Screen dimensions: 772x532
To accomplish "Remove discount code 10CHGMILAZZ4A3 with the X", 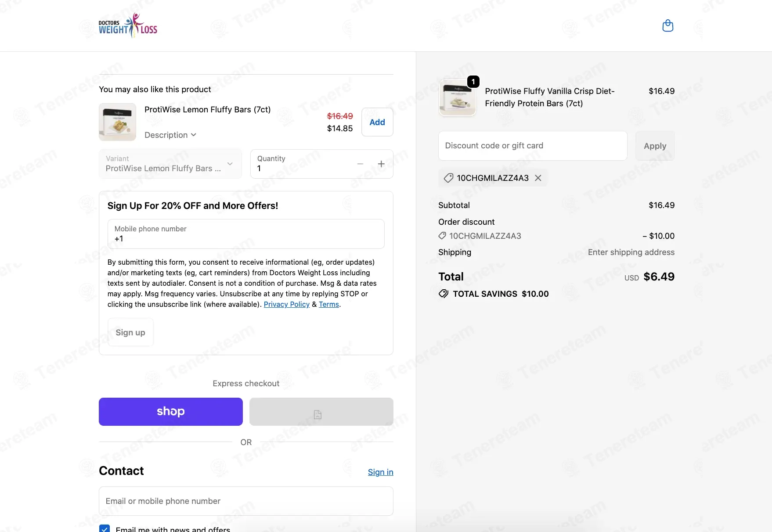I will (x=538, y=178).
